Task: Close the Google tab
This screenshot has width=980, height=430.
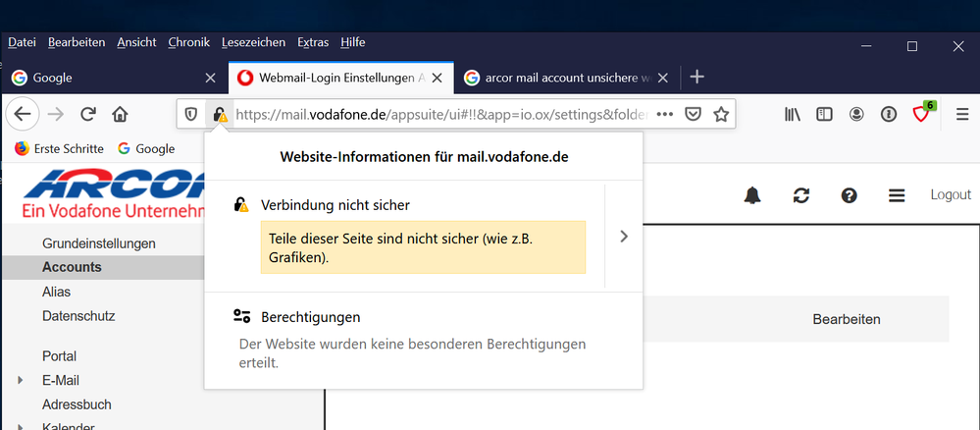Action: click(211, 79)
